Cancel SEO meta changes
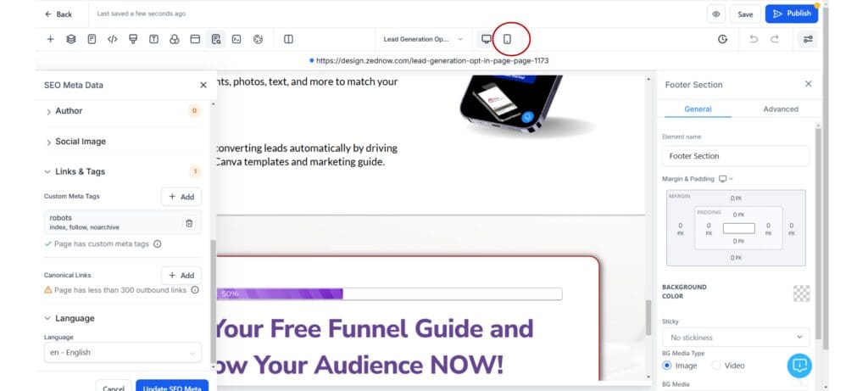Image resolution: width=868 pixels, height=391 pixels. [114, 385]
